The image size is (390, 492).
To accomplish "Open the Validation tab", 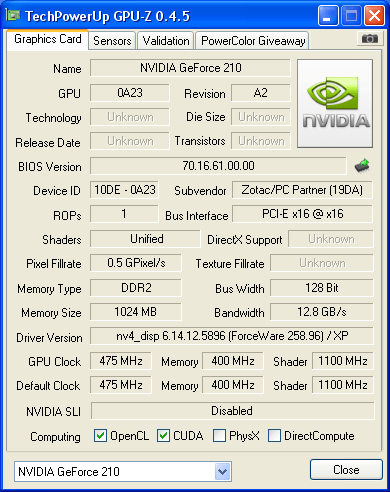I will [x=166, y=41].
